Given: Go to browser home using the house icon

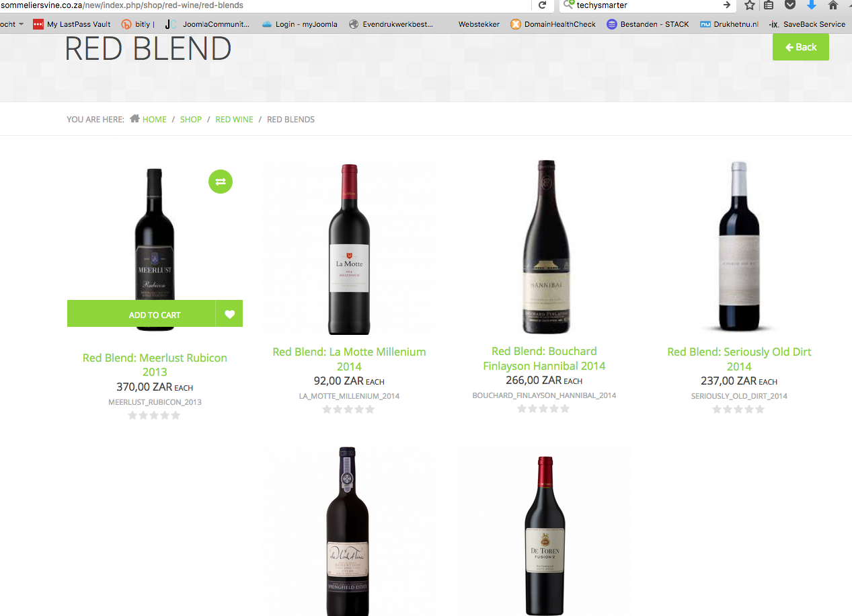Looking at the screenshot, I should (x=833, y=5).
